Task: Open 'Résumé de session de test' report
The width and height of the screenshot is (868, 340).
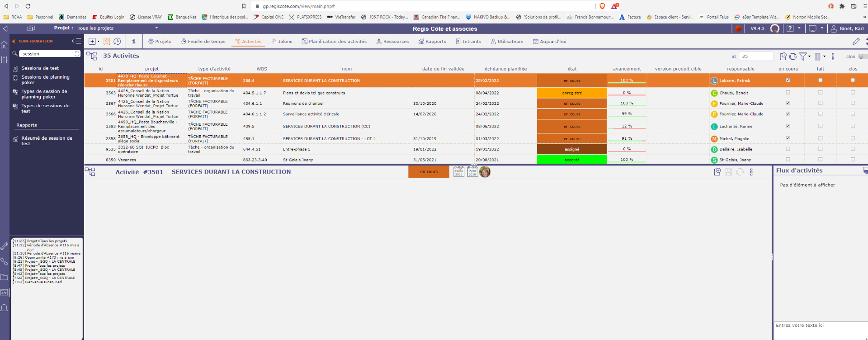Action: [x=47, y=141]
